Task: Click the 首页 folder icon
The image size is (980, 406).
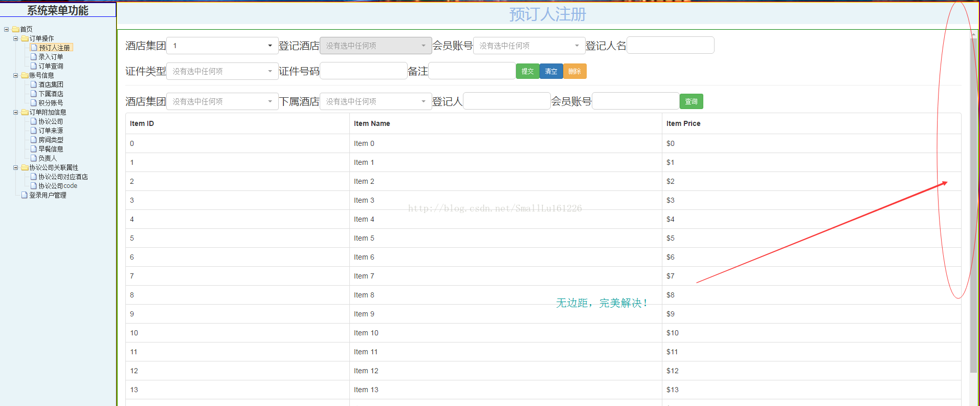Action: [15, 29]
